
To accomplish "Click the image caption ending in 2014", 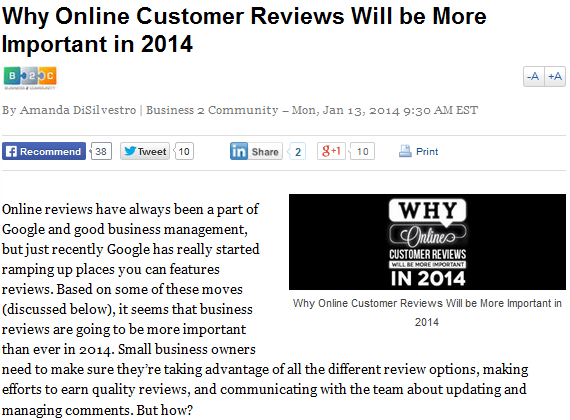I will coord(427,312).
